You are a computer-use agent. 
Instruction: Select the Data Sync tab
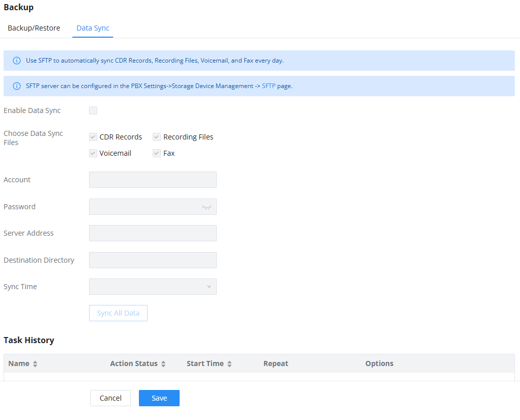click(x=93, y=28)
